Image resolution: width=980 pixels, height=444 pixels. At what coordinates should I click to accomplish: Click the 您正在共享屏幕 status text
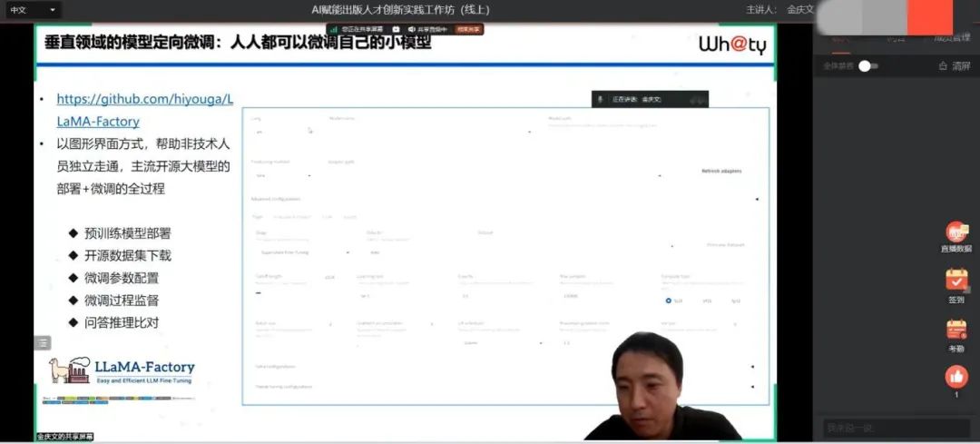click(x=362, y=29)
